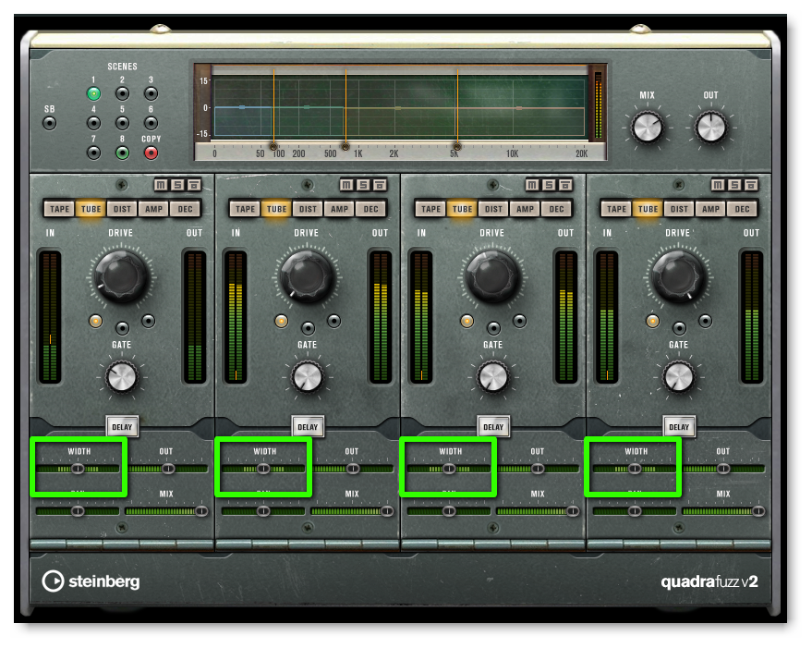812x648 pixels.
Task: Switch the high-mid band to TAPE mode
Action: [430, 209]
